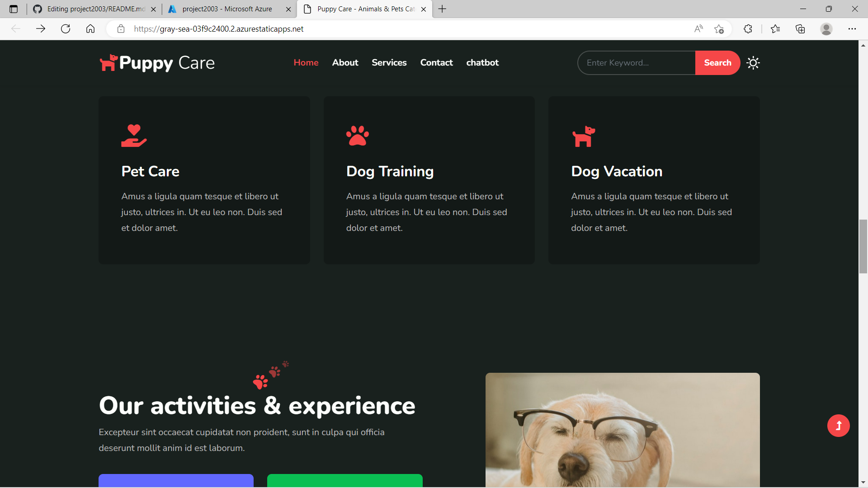Open the browser profile avatar menu
The width and height of the screenshot is (868, 488).
pyautogui.click(x=827, y=28)
